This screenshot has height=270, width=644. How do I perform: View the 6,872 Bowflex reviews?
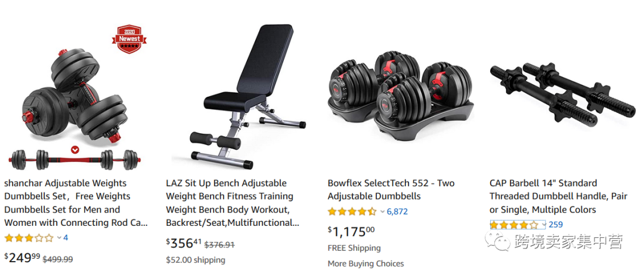pyautogui.click(x=397, y=211)
